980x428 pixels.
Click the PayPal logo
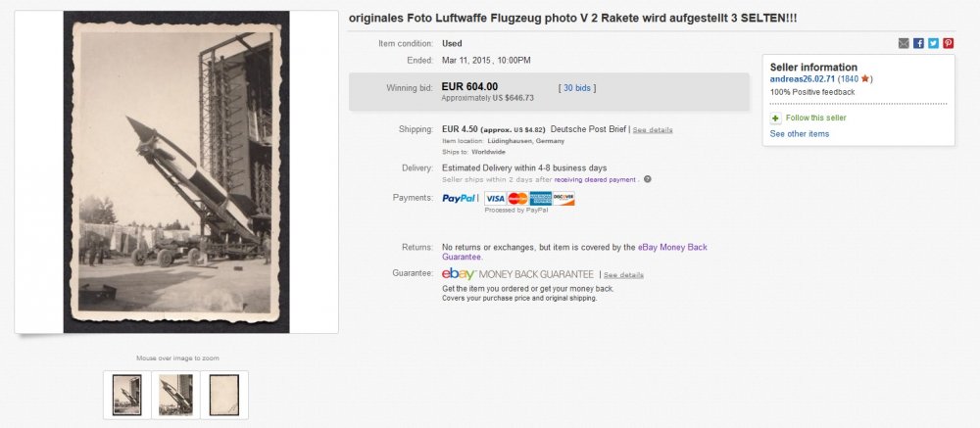pyautogui.click(x=460, y=198)
